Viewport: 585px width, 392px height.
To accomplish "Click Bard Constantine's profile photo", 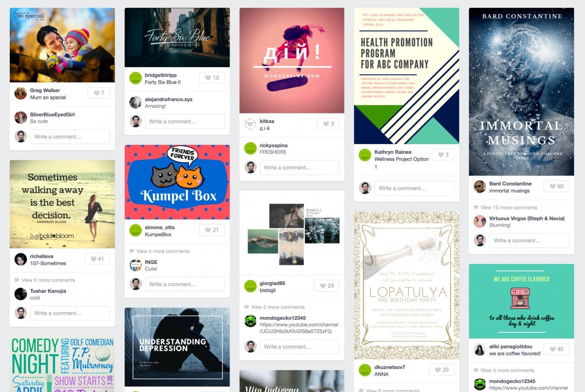I will (x=480, y=187).
